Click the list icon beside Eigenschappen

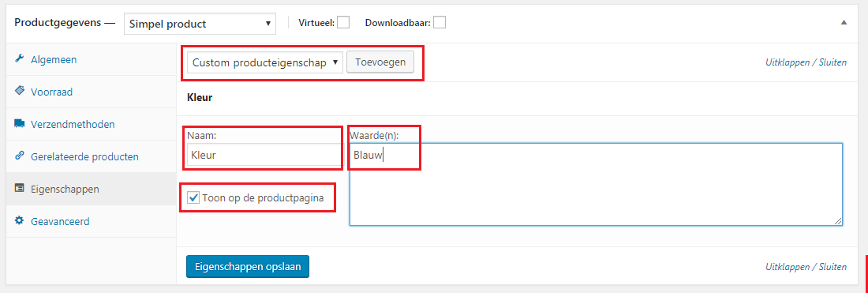click(x=20, y=188)
